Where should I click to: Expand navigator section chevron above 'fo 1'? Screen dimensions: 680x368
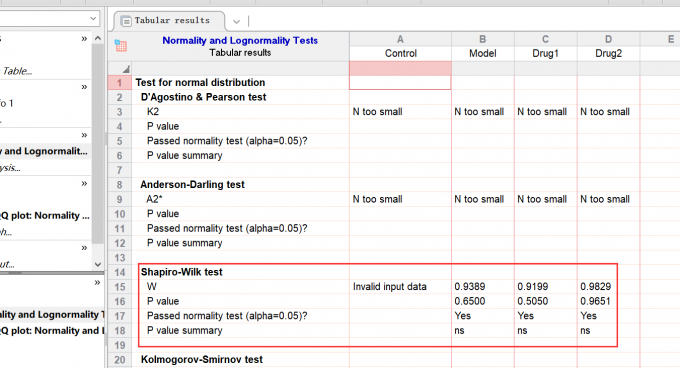click(84, 87)
